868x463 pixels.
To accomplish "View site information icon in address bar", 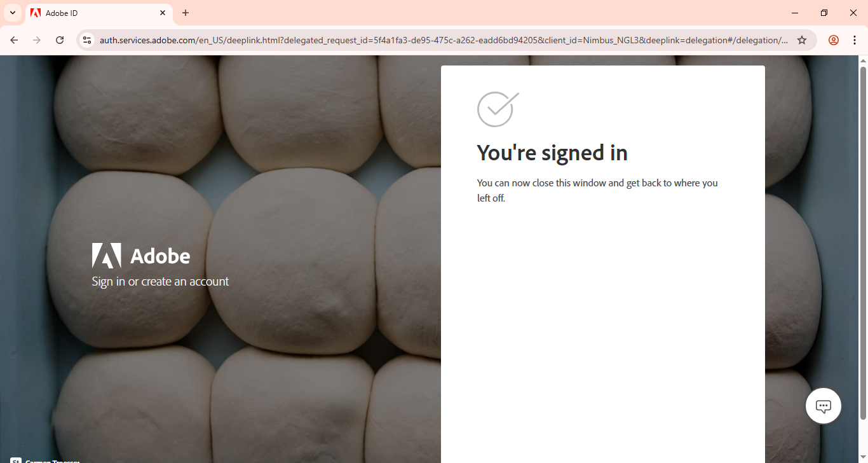I will 88,40.
